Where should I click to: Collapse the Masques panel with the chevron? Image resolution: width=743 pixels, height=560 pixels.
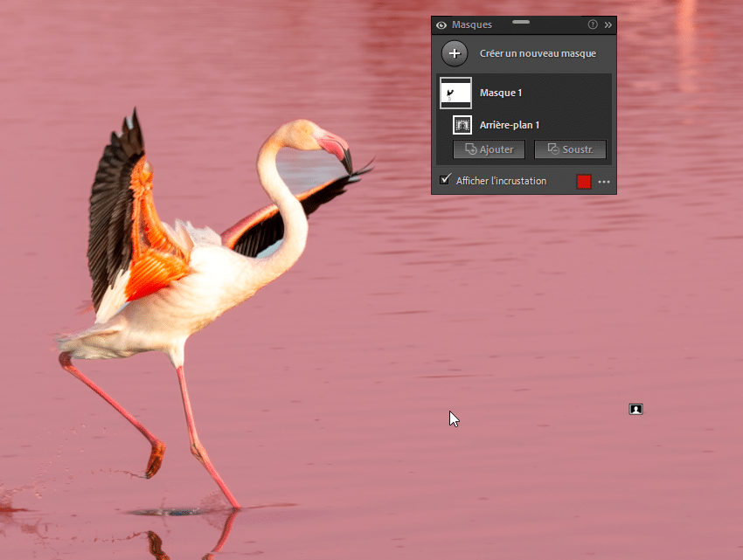point(522,21)
